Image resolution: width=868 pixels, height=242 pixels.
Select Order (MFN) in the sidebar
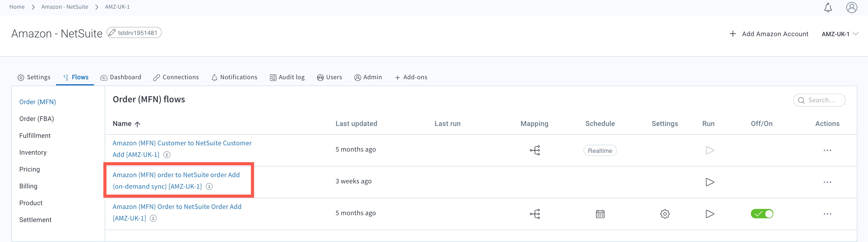[37, 102]
